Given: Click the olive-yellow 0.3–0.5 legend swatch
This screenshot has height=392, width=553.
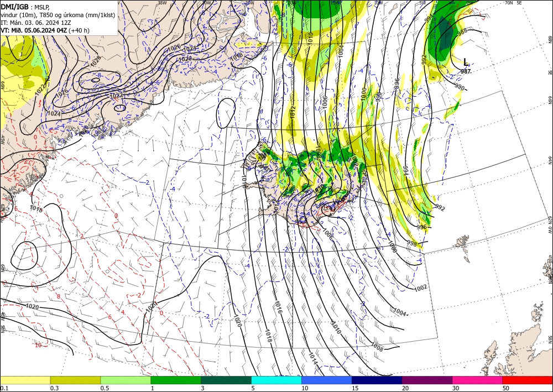Looking at the screenshot, I should (75, 380).
